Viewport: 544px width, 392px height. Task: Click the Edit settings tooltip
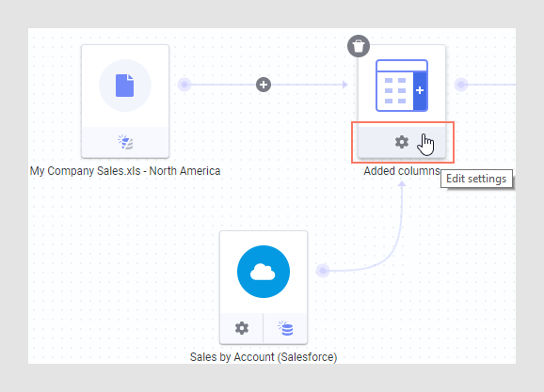[x=476, y=179]
